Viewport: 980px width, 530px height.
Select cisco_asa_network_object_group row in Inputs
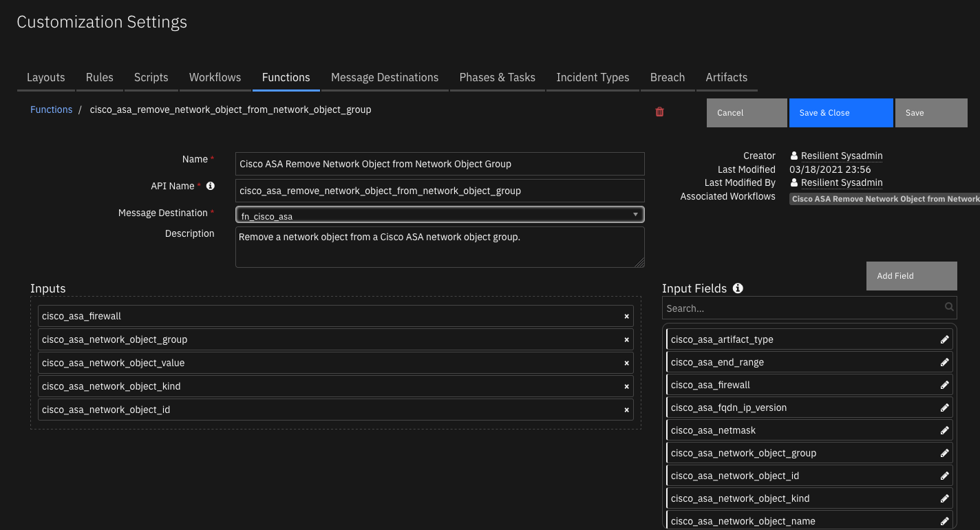[336, 340]
